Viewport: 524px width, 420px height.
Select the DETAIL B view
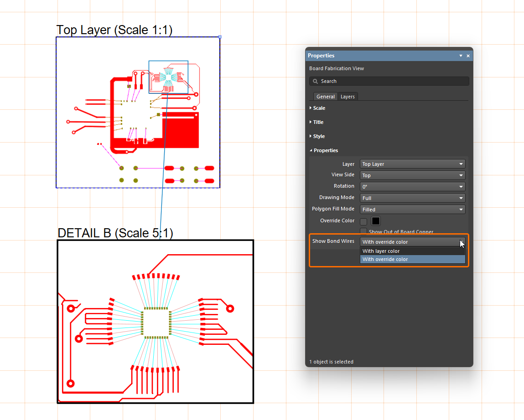[x=156, y=322]
